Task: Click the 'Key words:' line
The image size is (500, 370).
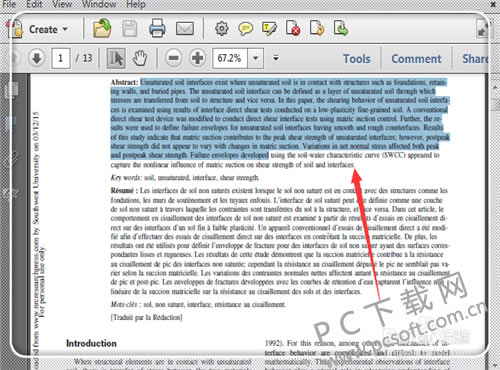Action: point(185,177)
